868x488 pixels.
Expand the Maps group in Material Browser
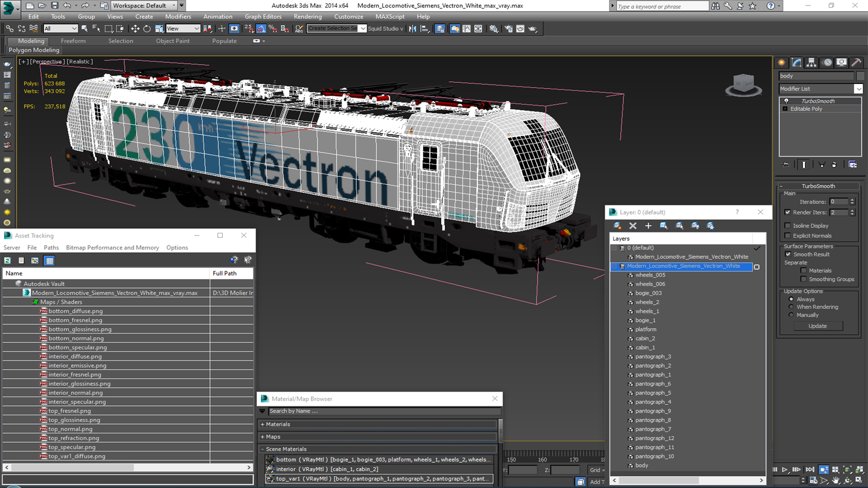click(x=262, y=437)
